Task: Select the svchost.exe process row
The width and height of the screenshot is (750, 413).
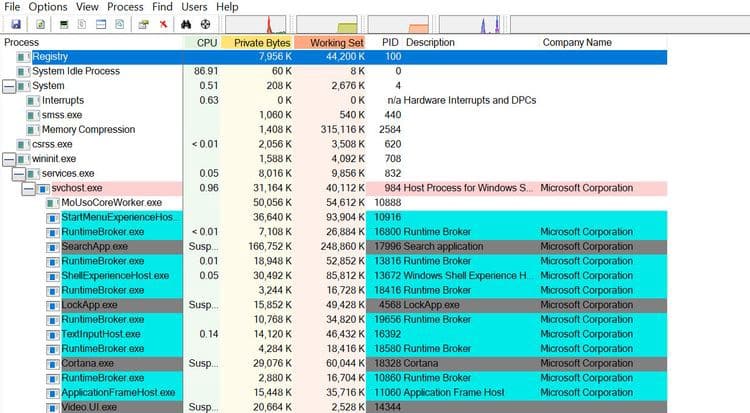Action: coord(334,188)
